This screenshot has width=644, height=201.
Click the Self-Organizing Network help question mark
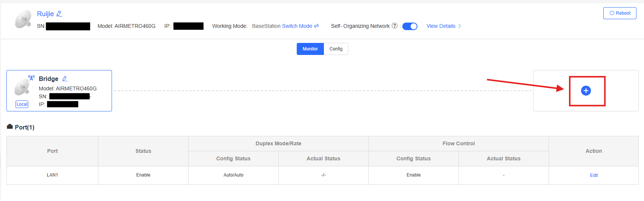pos(394,26)
